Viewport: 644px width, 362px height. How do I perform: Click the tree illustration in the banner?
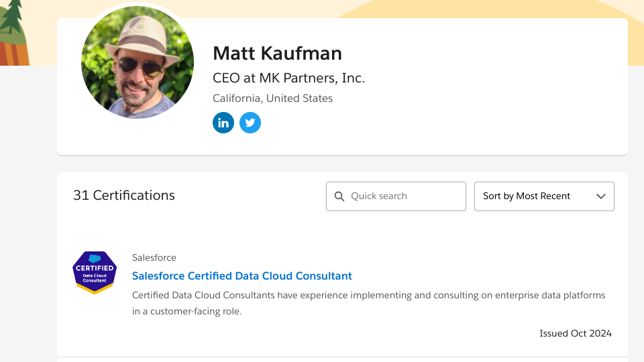(x=11, y=18)
